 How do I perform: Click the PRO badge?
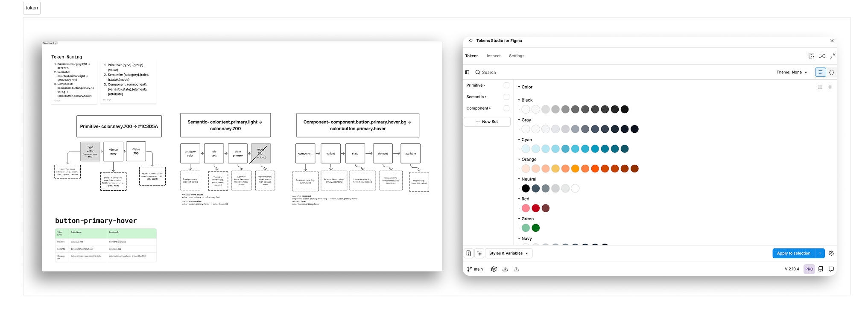coord(809,269)
